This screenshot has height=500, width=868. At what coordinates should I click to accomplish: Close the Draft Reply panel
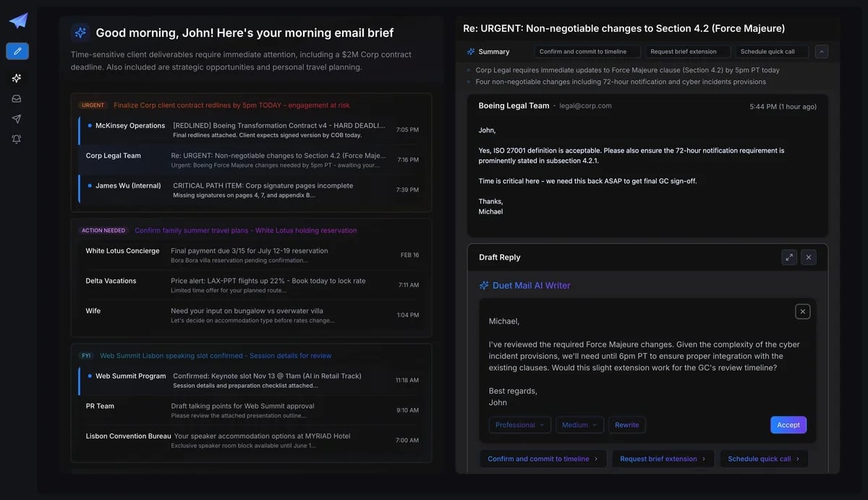pyautogui.click(x=809, y=257)
